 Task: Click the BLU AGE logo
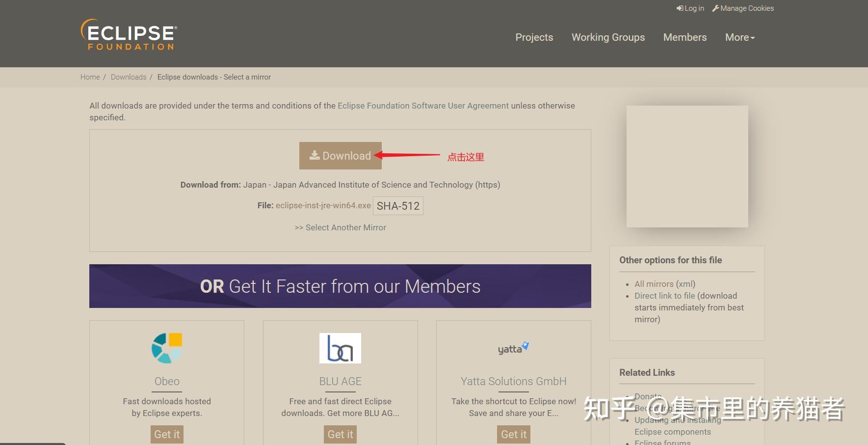coord(340,348)
